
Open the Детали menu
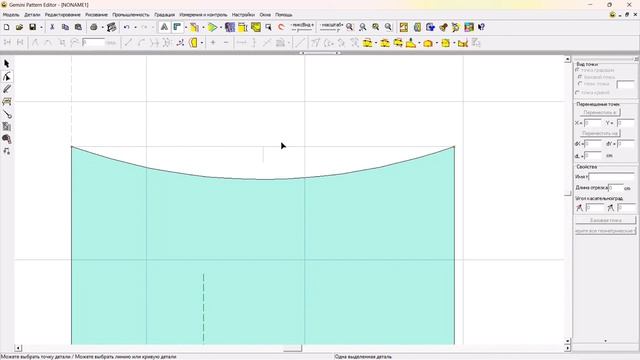(32, 15)
